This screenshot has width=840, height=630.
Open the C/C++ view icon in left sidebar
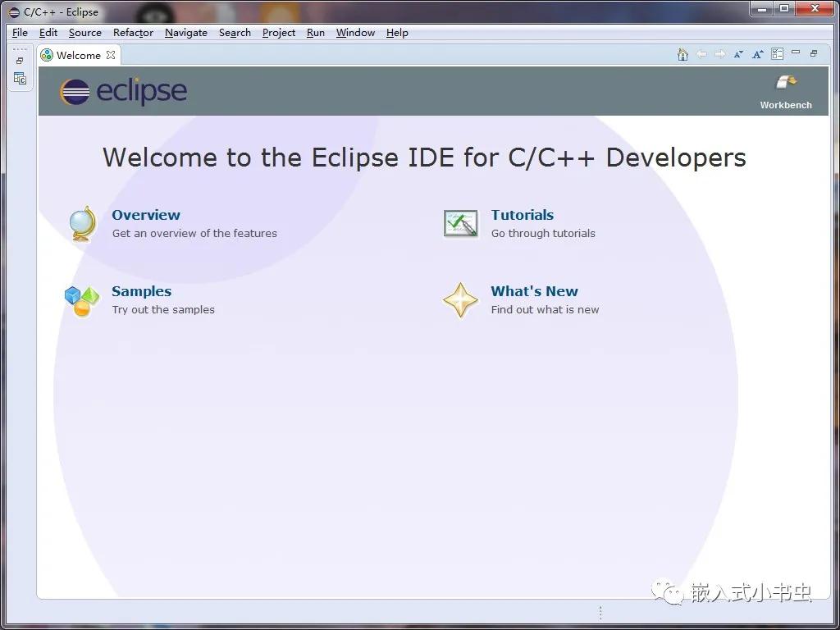tap(20, 79)
